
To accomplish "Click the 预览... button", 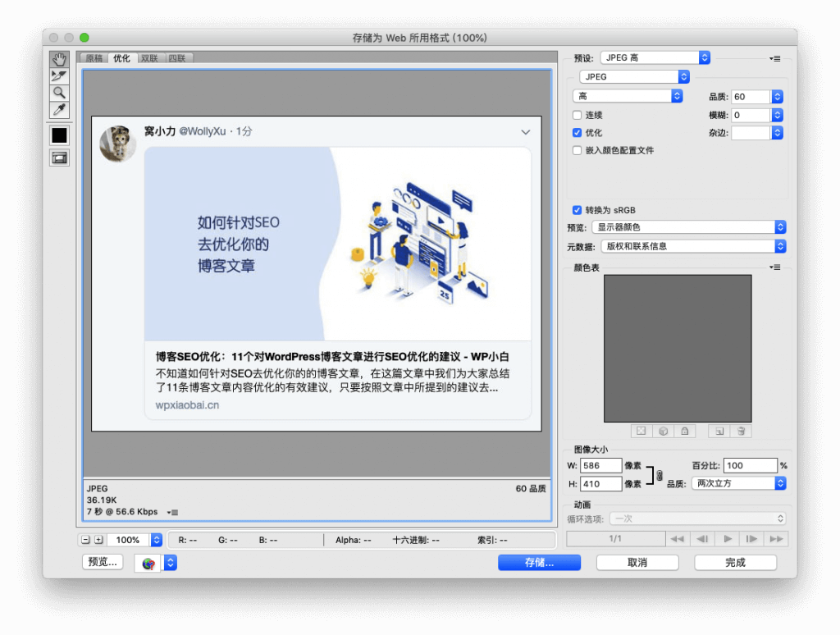I will point(103,562).
